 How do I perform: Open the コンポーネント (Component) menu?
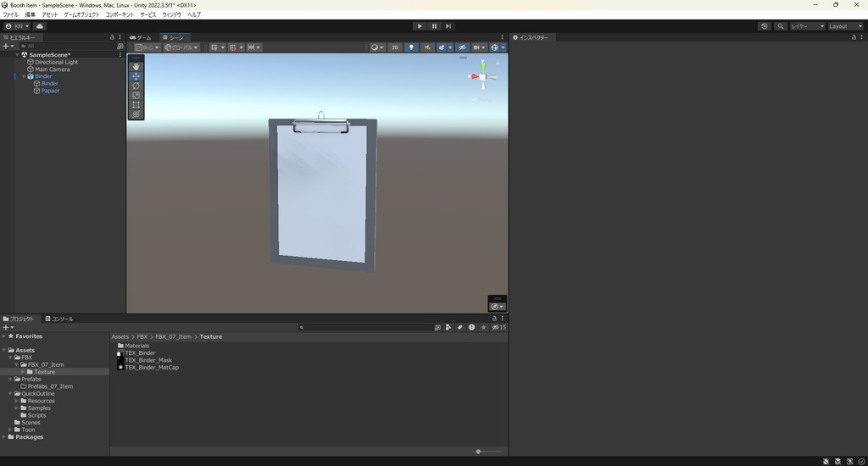click(120, 14)
